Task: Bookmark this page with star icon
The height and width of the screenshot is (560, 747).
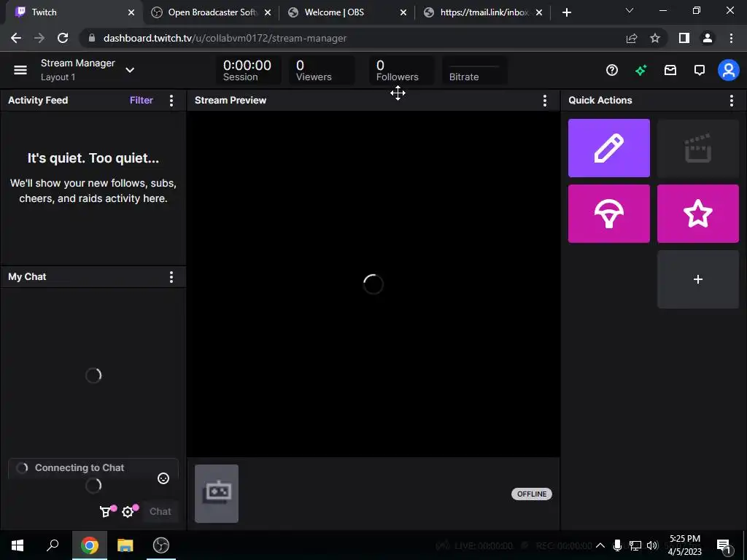Action: [x=655, y=38]
